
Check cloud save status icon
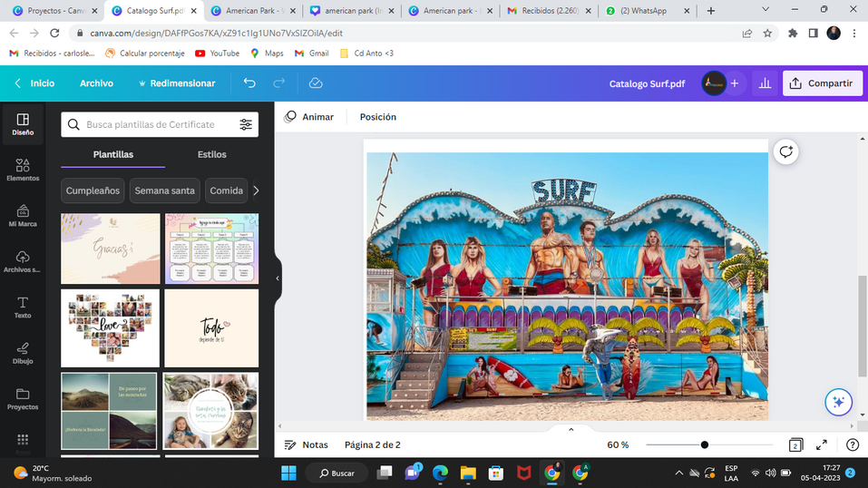pyautogui.click(x=316, y=83)
